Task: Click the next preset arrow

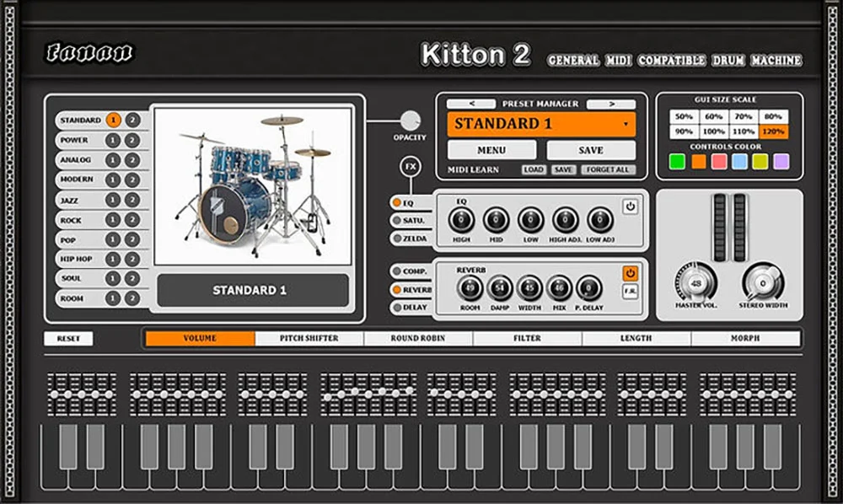Action: pyautogui.click(x=613, y=104)
